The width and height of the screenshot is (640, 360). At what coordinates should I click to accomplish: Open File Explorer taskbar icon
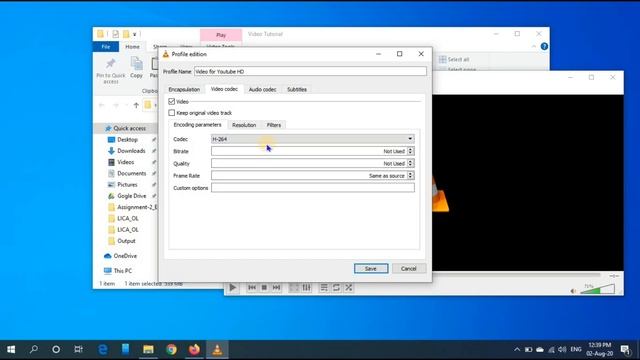coord(148,350)
